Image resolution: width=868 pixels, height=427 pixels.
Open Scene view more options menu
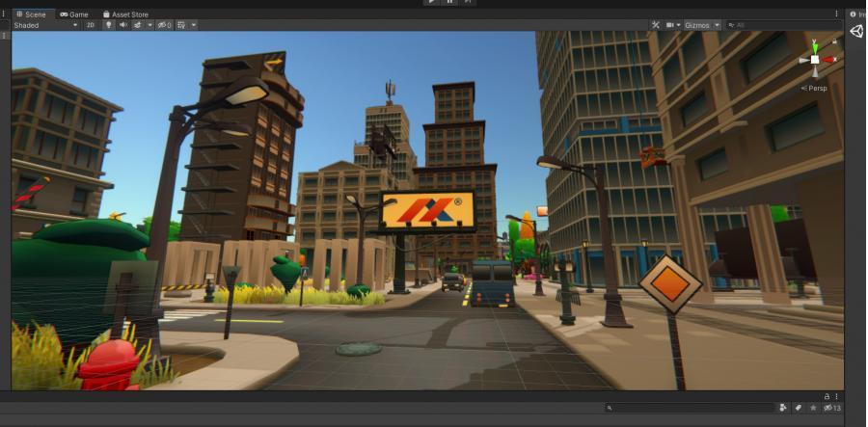pyautogui.click(x=836, y=13)
